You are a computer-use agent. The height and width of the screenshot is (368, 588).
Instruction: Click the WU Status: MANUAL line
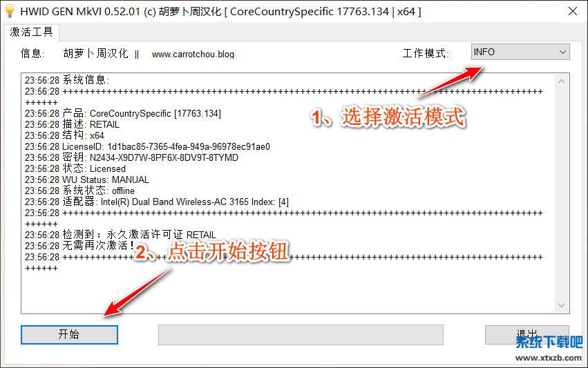click(x=87, y=180)
